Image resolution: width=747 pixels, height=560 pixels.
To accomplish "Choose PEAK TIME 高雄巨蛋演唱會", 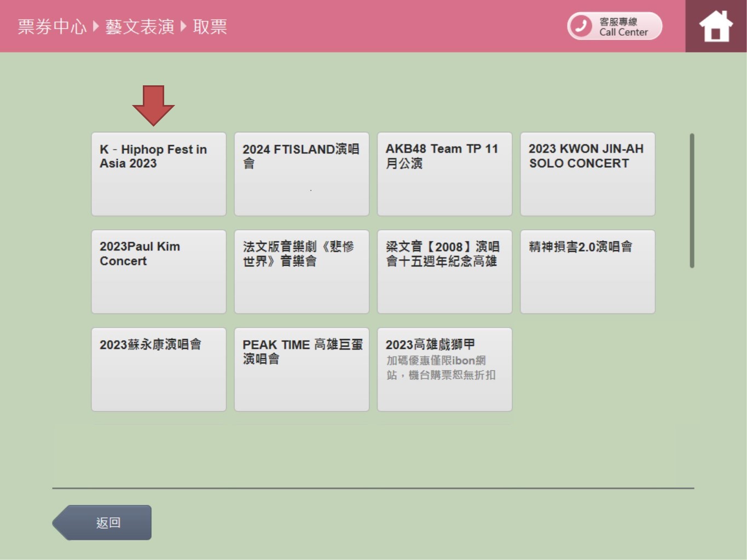I will 302,369.
